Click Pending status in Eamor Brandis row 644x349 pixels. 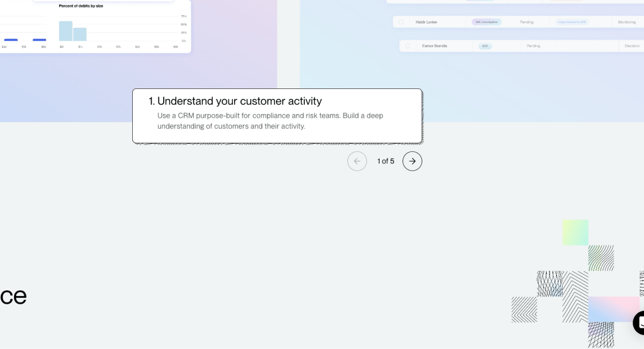click(533, 46)
